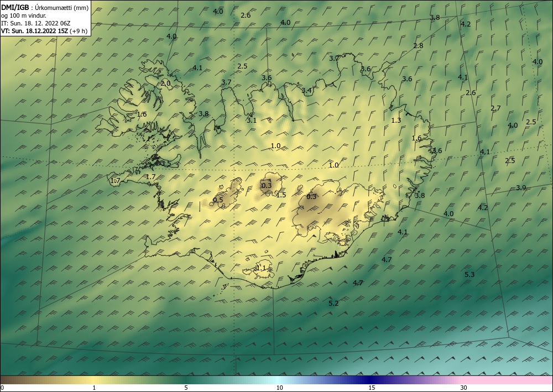This screenshot has width=553, height=392.
Task: Click the '(+9 h)' forecast offset text
Action: (79, 31)
